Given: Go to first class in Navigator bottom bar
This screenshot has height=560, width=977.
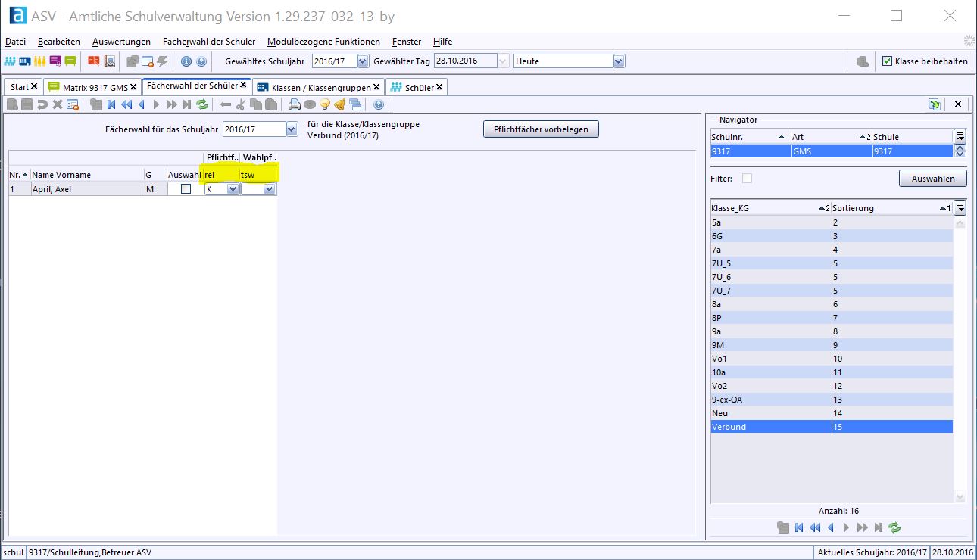Looking at the screenshot, I should (x=799, y=527).
